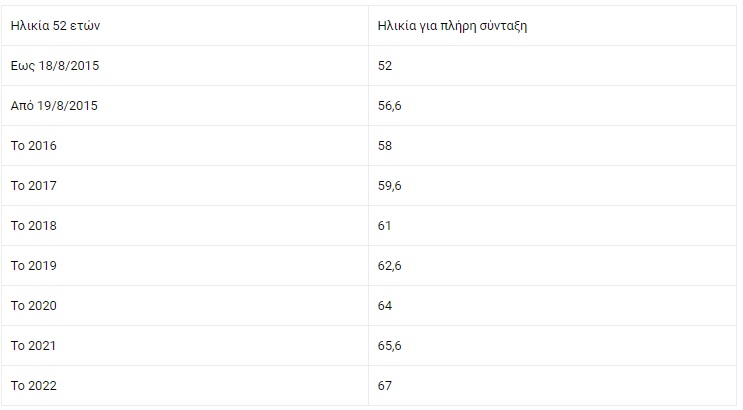Screen dimensions: 743x410
Task: Select the 'Το 2022' row label
Action: click(x=34, y=385)
